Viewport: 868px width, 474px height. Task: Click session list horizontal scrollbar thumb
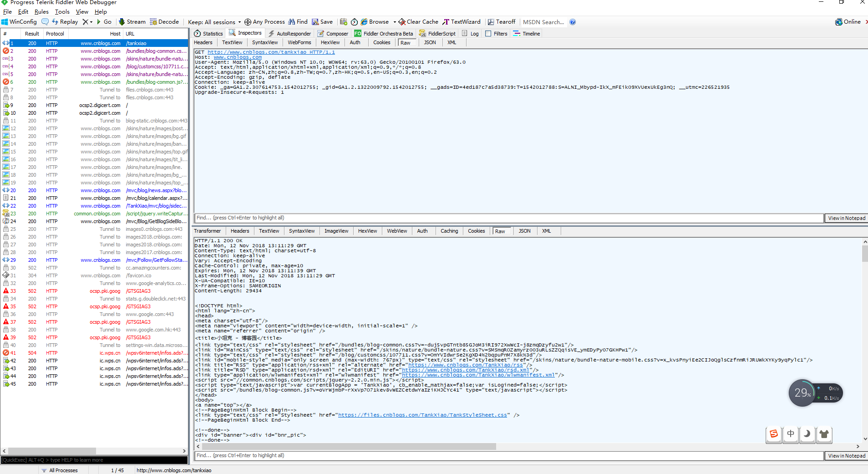pos(51,451)
